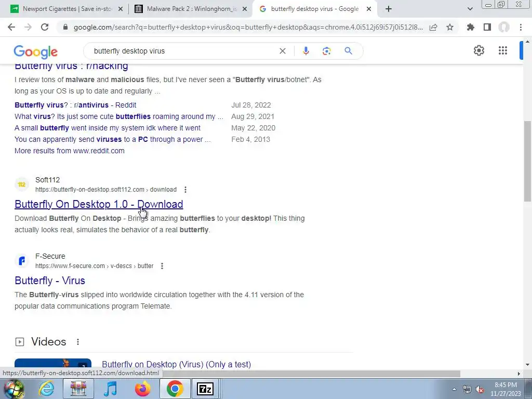Open 7-Zip from the taskbar
Screen dimensions: 532x399
[205, 389]
